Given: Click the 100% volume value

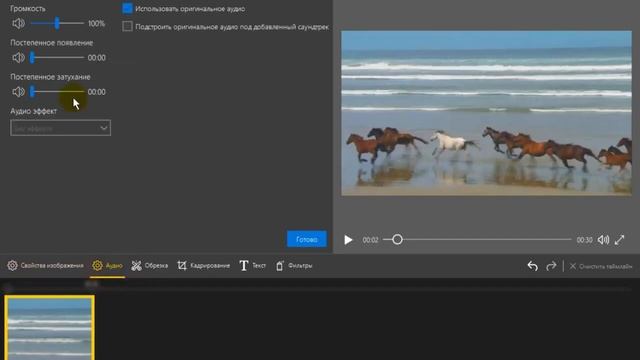Looking at the screenshot, I should [x=96, y=24].
